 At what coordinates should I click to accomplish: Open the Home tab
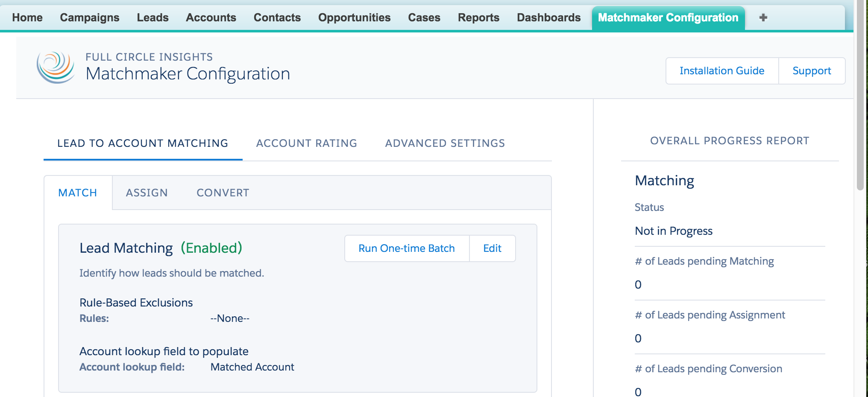[x=27, y=18]
